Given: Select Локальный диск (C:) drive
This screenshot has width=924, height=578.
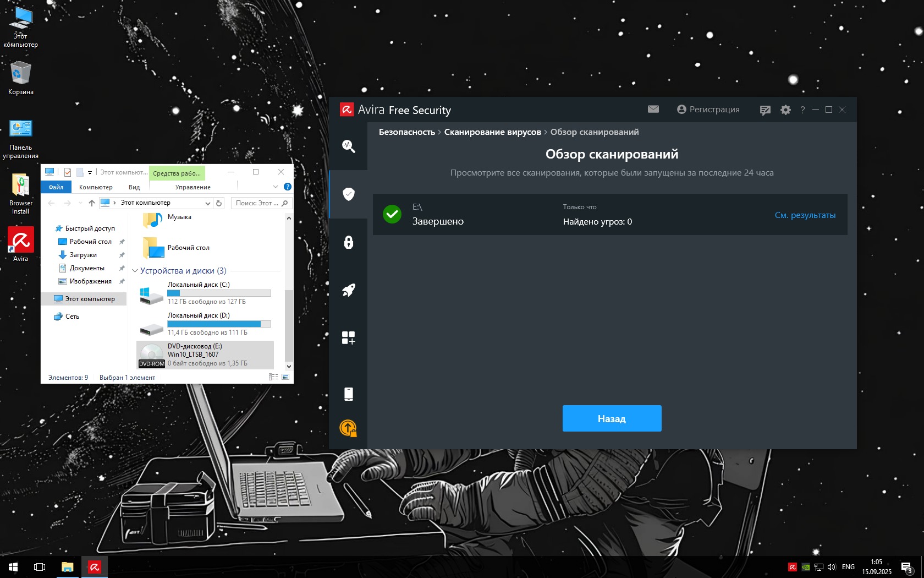Looking at the screenshot, I should 205,293.
